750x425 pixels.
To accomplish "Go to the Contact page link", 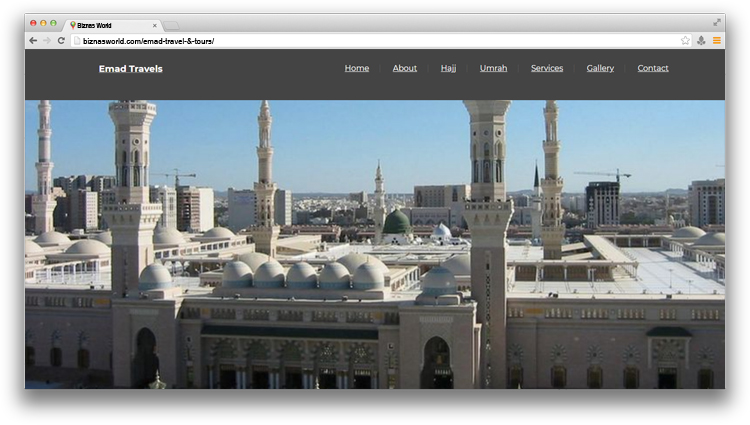I will pyautogui.click(x=653, y=68).
